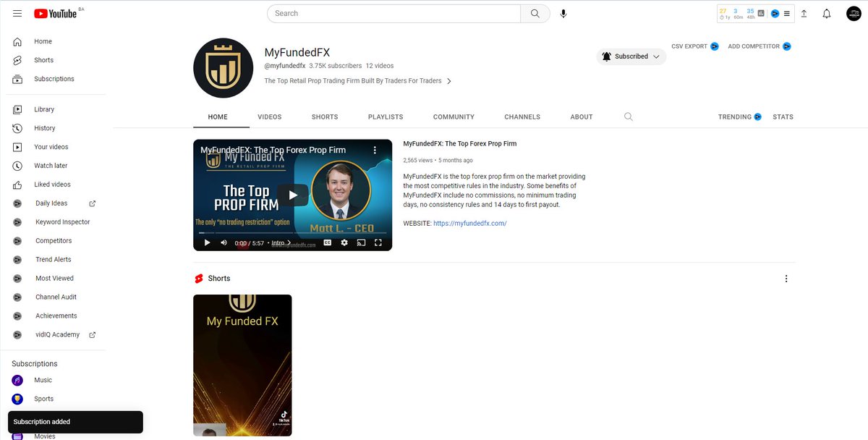Click the large center play button
This screenshot has height=440, width=868.
[292, 195]
